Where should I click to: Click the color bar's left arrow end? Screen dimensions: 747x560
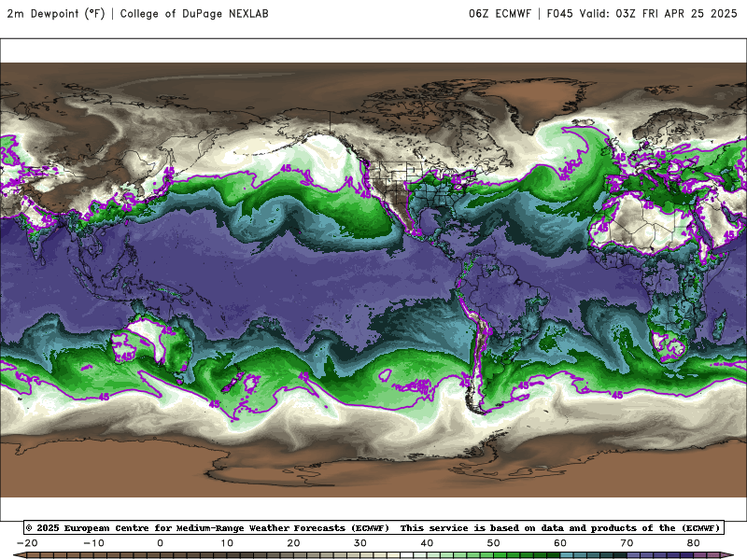(x=20, y=556)
